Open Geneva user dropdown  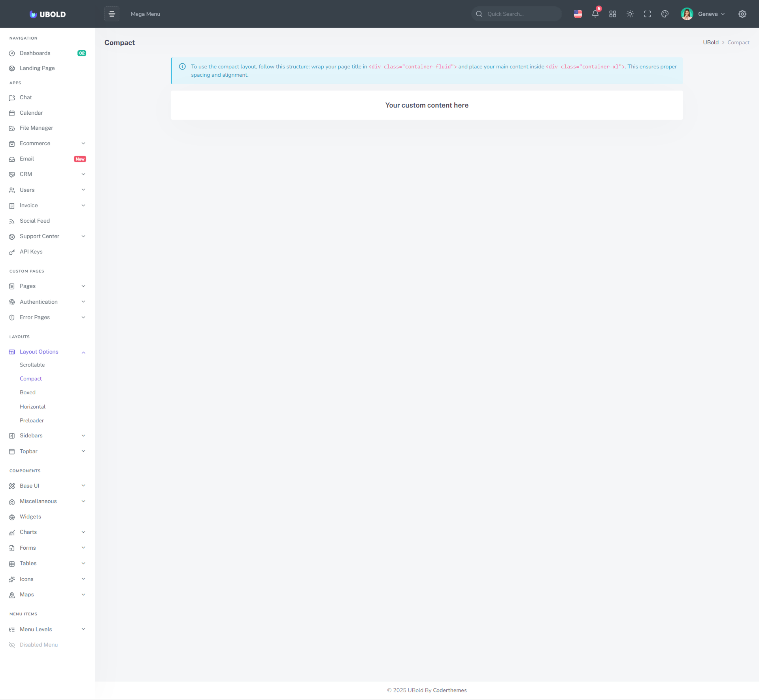[x=712, y=14]
